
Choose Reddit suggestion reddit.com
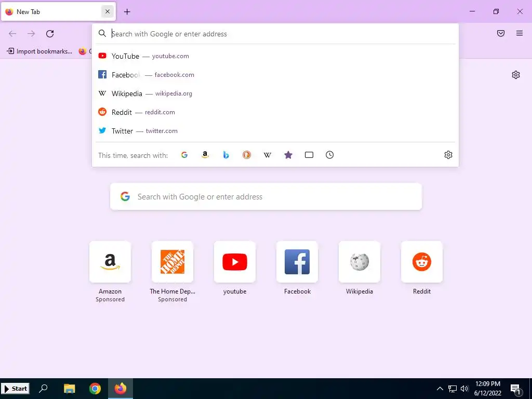(275, 112)
